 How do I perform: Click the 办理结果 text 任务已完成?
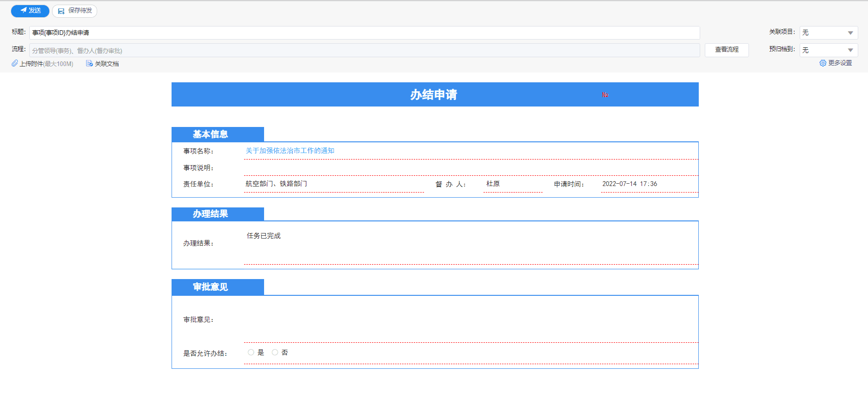264,236
